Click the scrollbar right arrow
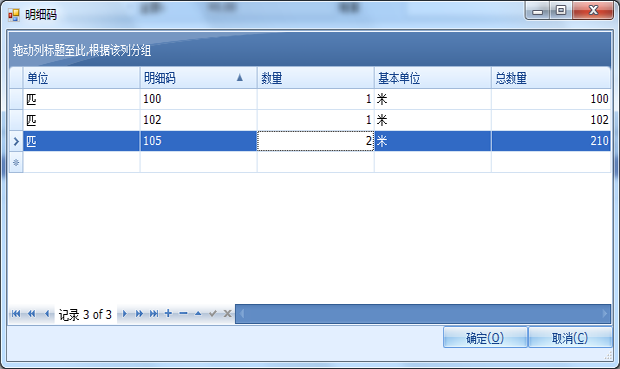Screen dimensions: 620x369 click(605, 314)
